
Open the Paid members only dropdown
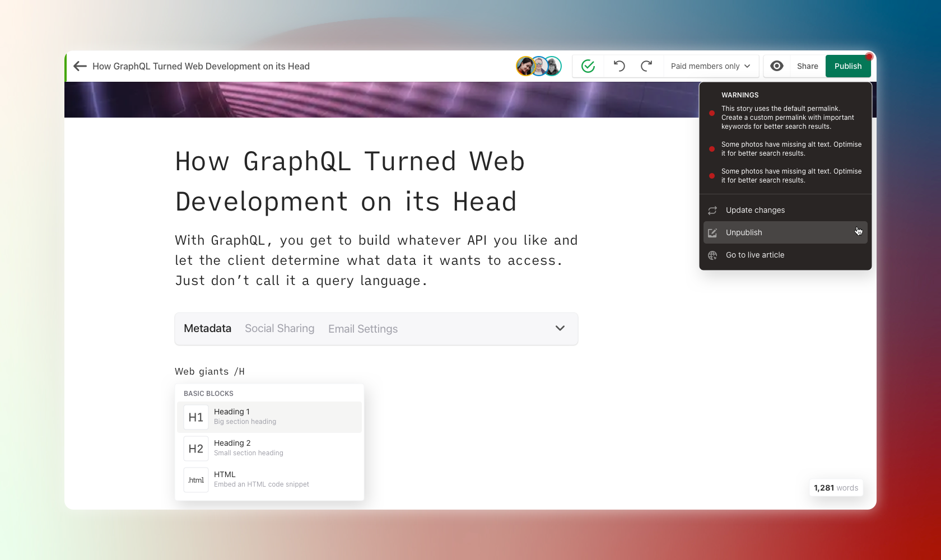711,66
